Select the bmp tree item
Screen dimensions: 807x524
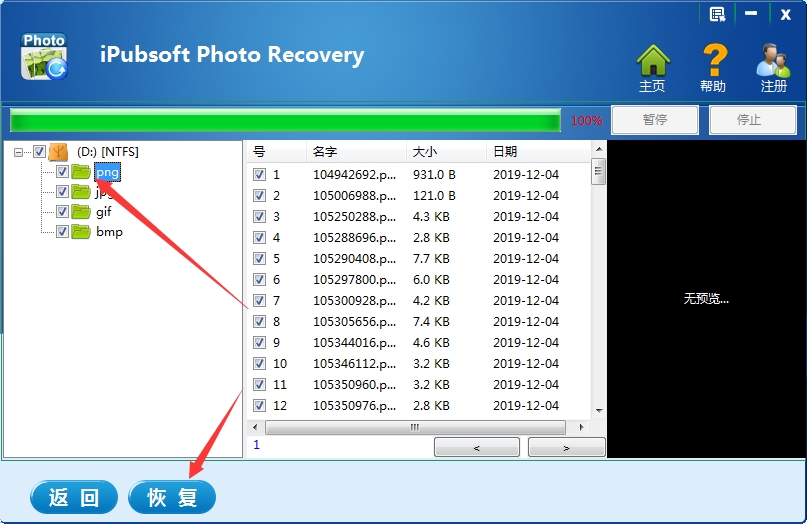tap(109, 232)
